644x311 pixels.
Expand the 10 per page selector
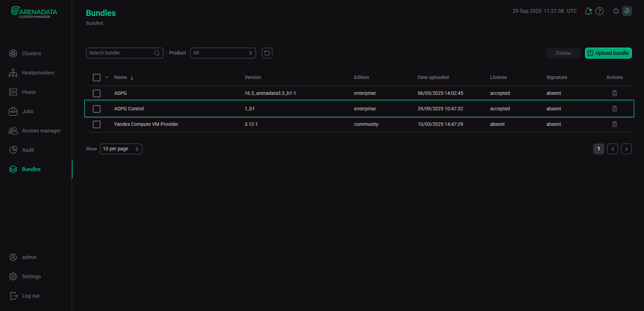pyautogui.click(x=121, y=149)
